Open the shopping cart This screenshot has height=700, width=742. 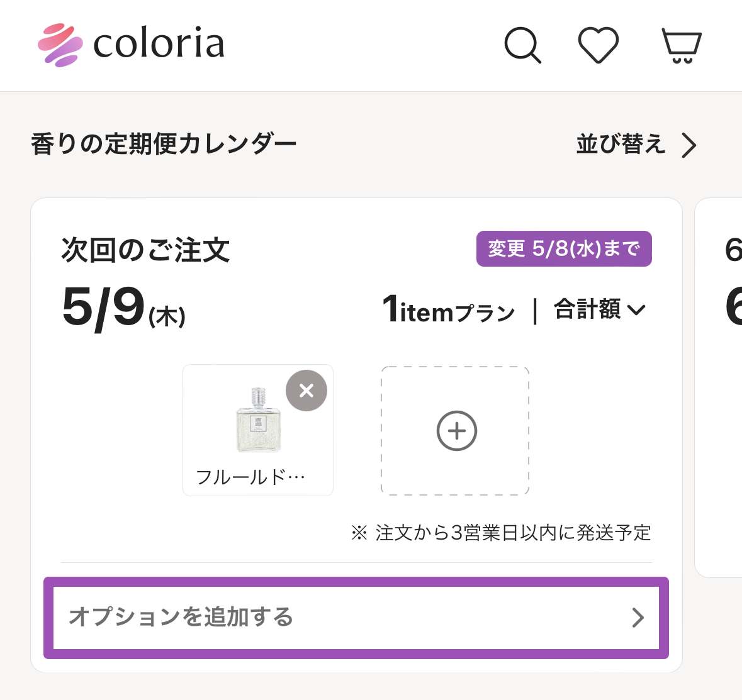click(x=681, y=45)
